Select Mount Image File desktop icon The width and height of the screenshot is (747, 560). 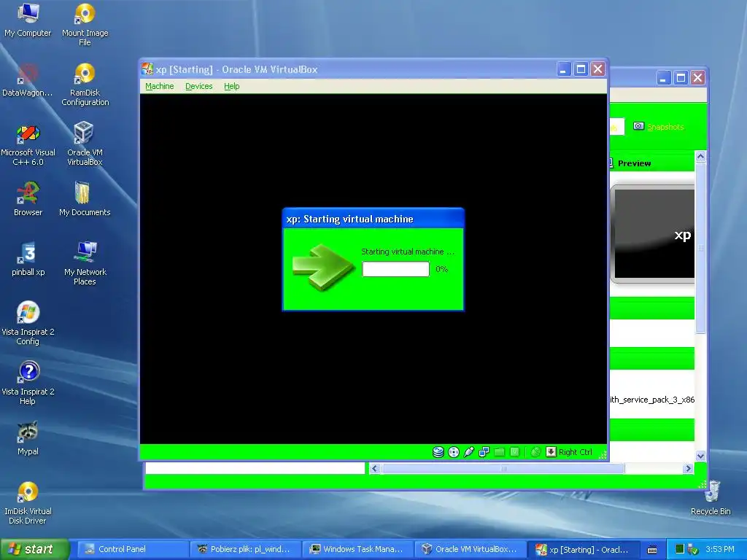click(x=85, y=25)
